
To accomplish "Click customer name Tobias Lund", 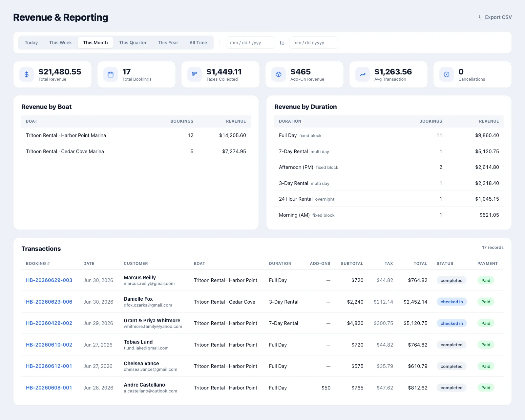I will click(x=138, y=342).
